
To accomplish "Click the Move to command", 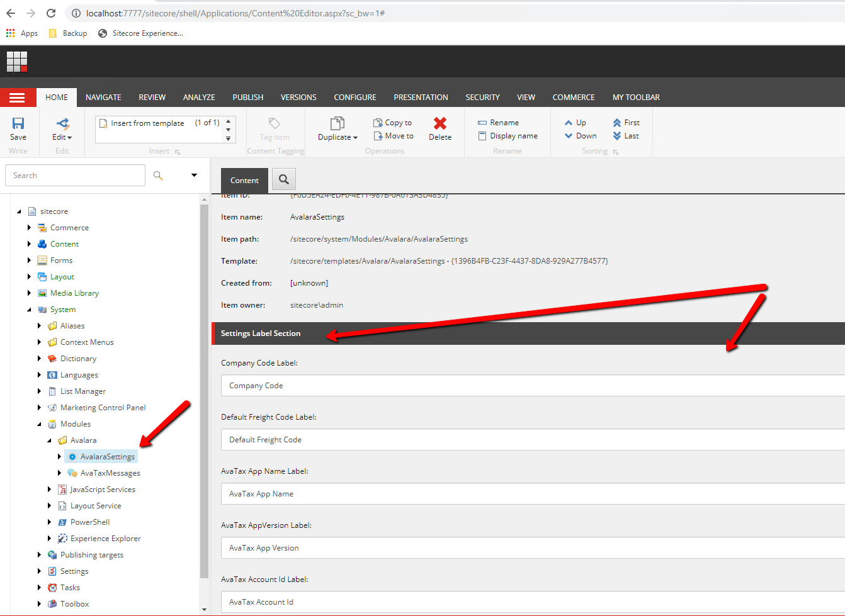I will click(394, 136).
